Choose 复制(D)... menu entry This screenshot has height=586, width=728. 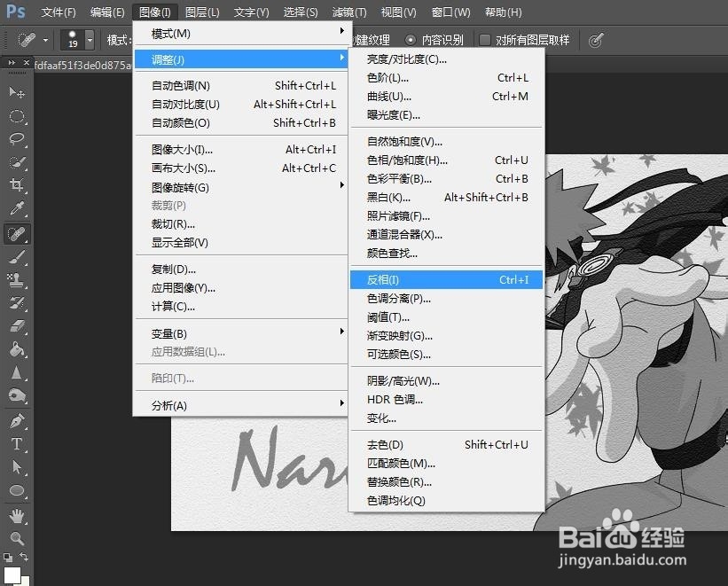[x=241, y=270]
